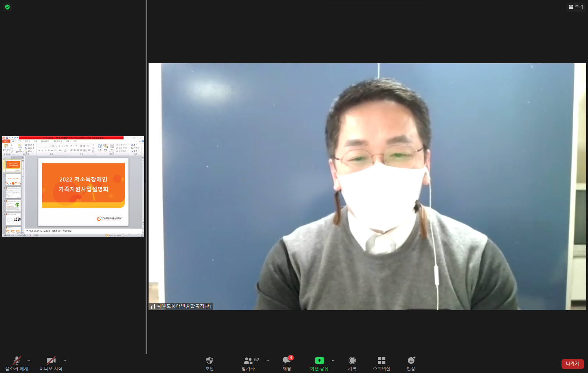The image size is (588, 373).
Task: Expand the share screen options arrow
Action: click(x=333, y=360)
